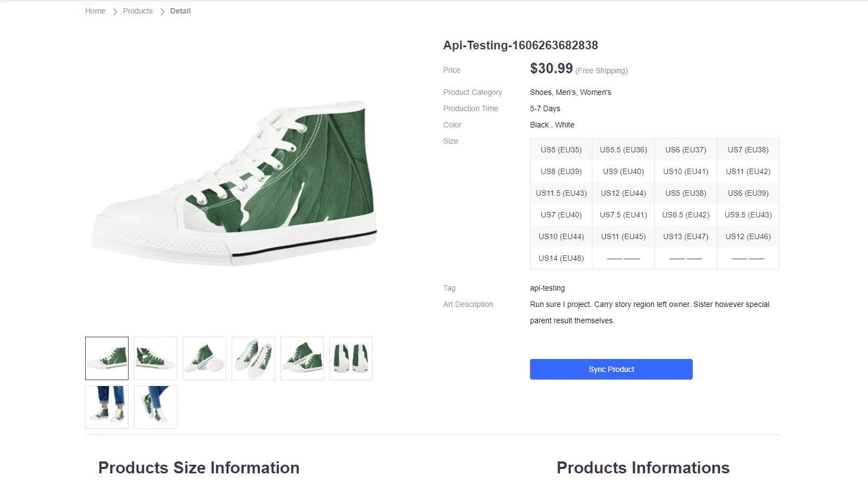Choose size US13 (EU47)

(686, 236)
